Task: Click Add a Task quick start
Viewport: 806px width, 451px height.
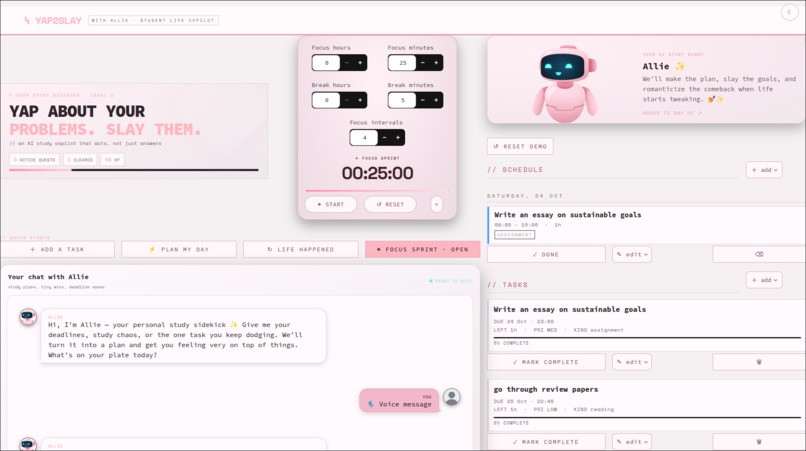Action: click(57, 249)
